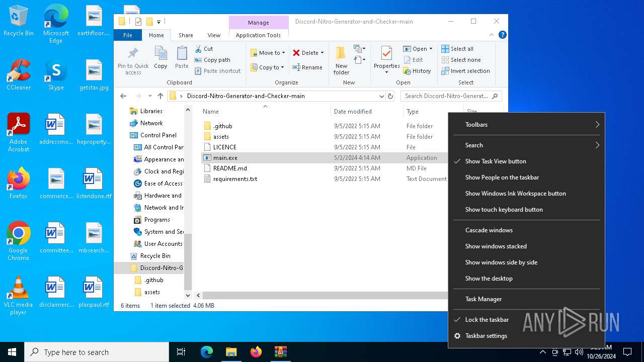Toggle Show touch keyboard button

click(x=526, y=210)
